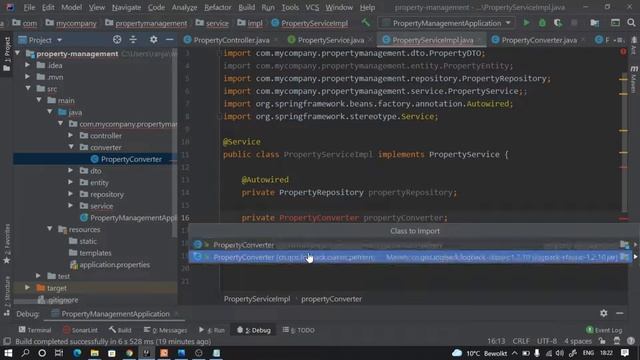Click Collapse All icon in Project panel
The width and height of the screenshot is (640, 360).
(133, 40)
